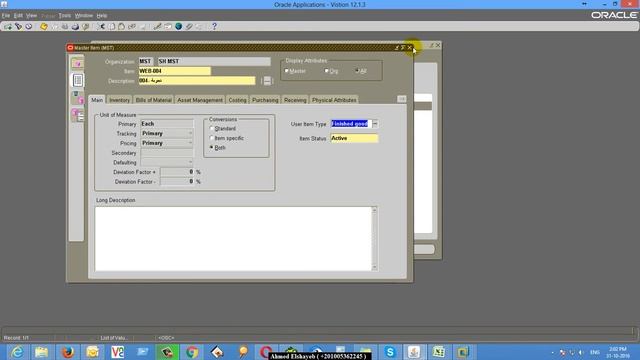Viewport: 640px width, 360px height.
Task: Click the Zoom toolbar icon
Action: (168, 27)
